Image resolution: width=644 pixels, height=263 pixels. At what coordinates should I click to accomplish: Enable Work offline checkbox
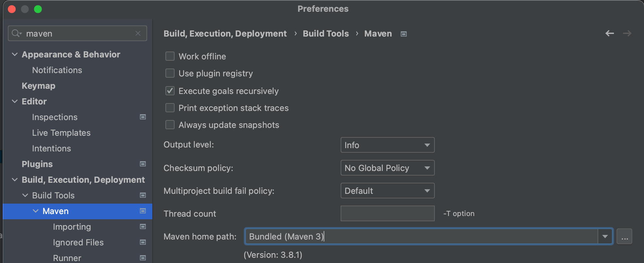click(170, 56)
